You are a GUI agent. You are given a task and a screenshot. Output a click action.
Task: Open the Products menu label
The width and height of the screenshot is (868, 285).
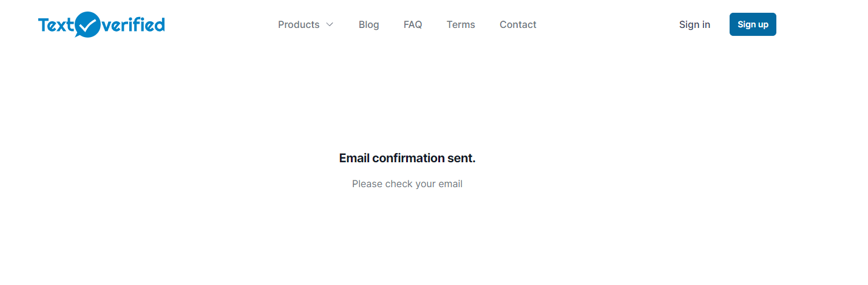point(299,25)
